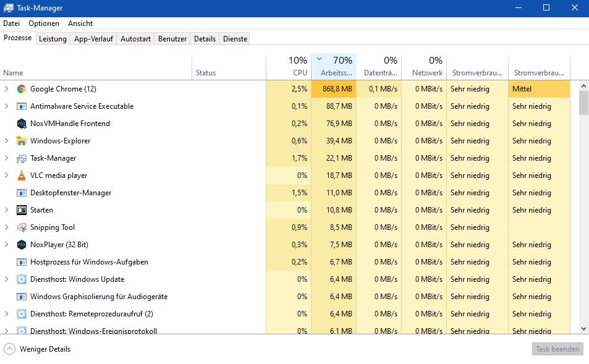589x364 pixels.
Task: Sort processes by the CPU column header
Action: [x=289, y=67]
